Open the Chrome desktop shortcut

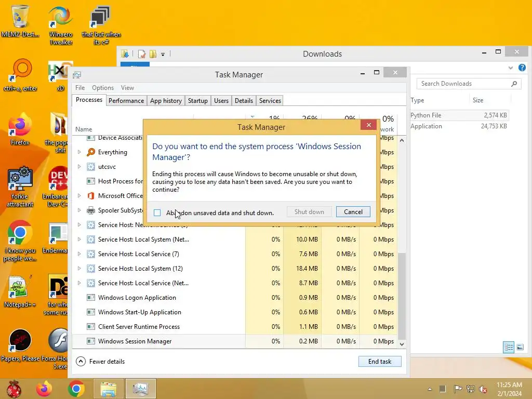coord(20,241)
